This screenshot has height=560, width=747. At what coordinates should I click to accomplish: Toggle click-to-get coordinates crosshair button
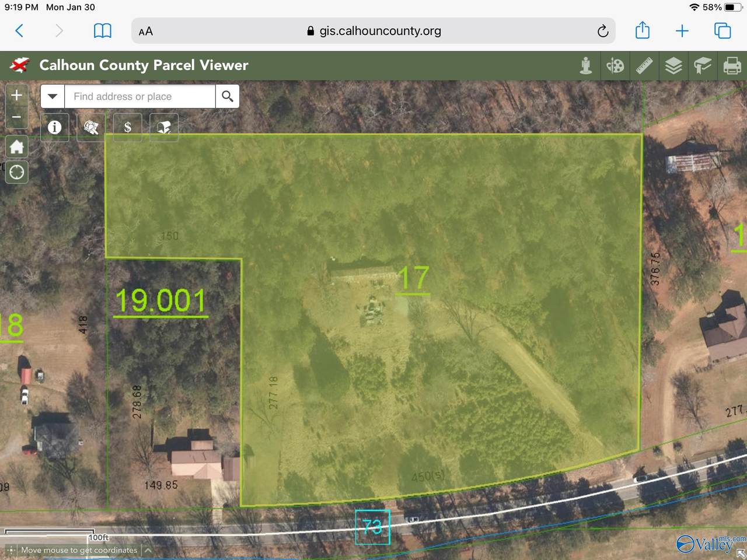coord(11,550)
